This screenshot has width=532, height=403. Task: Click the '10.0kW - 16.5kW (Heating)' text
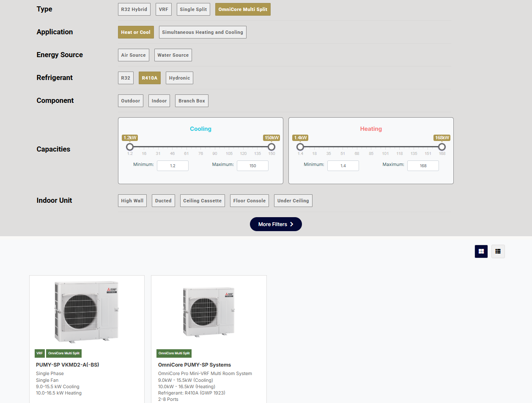pyautogui.click(x=186, y=386)
